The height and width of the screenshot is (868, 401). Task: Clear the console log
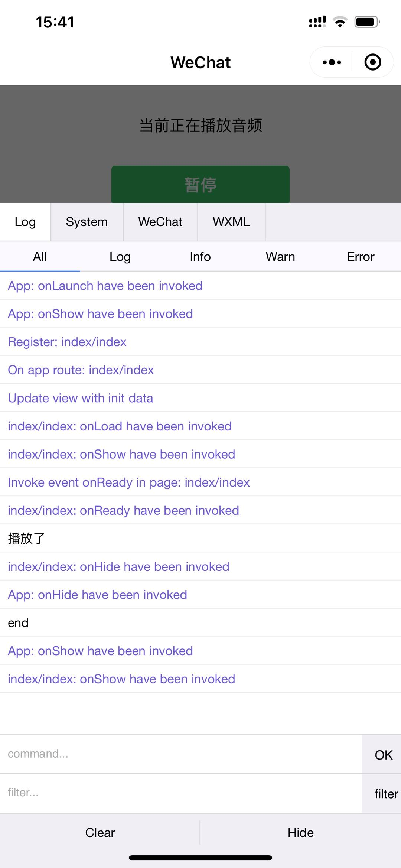click(x=100, y=833)
